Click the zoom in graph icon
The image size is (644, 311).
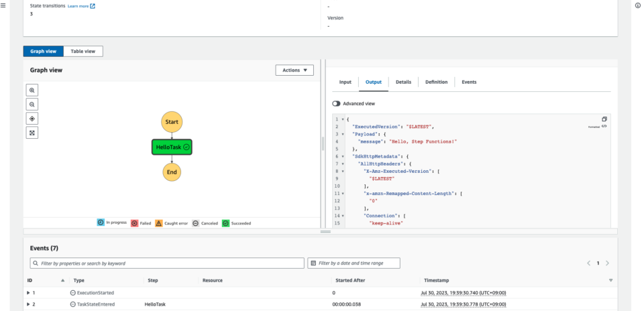click(x=32, y=90)
